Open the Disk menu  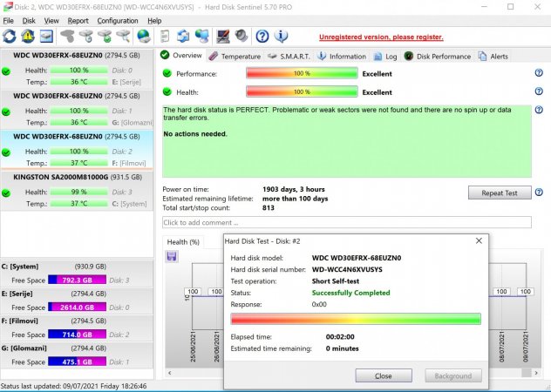click(29, 21)
